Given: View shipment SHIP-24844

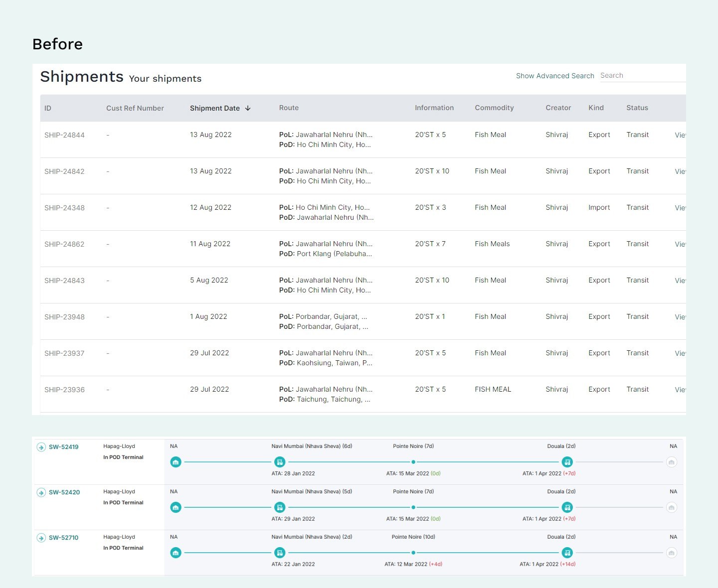Looking at the screenshot, I should point(681,135).
